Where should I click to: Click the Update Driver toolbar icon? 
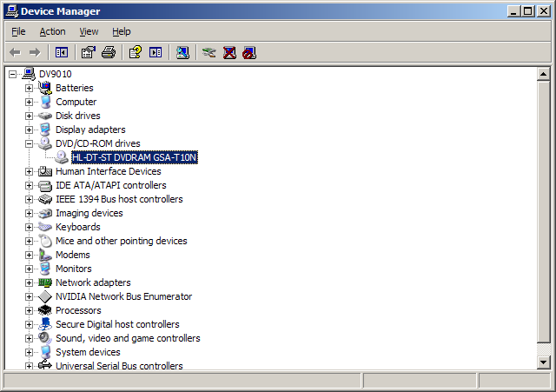coord(208,52)
